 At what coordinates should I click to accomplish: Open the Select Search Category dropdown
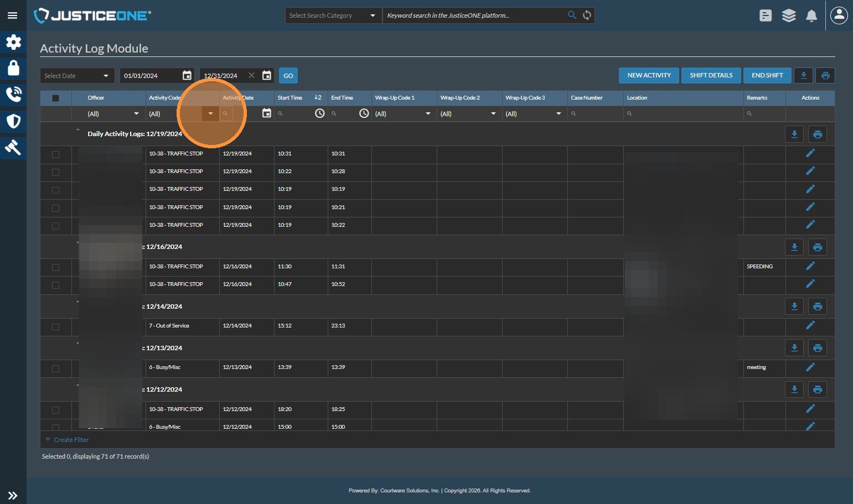point(332,15)
